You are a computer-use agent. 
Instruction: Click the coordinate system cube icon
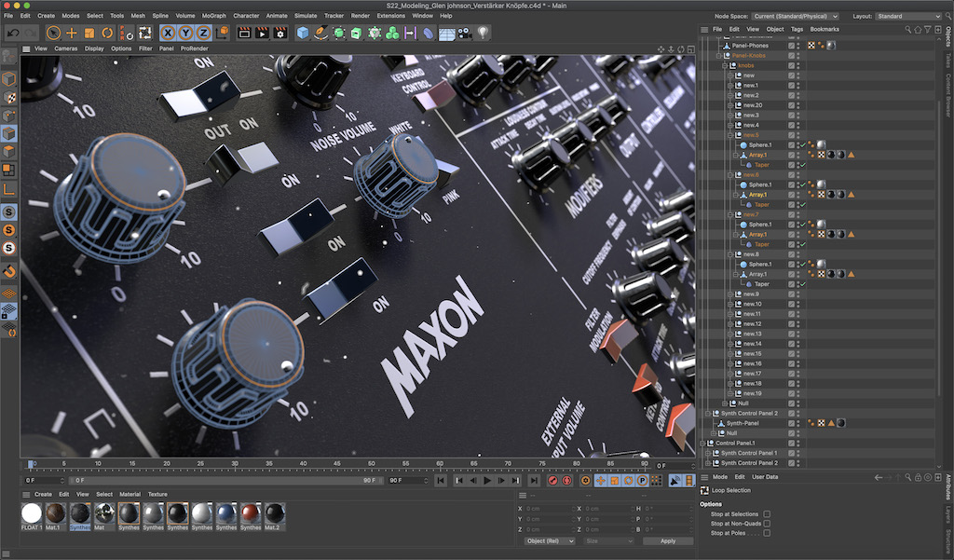point(223,33)
